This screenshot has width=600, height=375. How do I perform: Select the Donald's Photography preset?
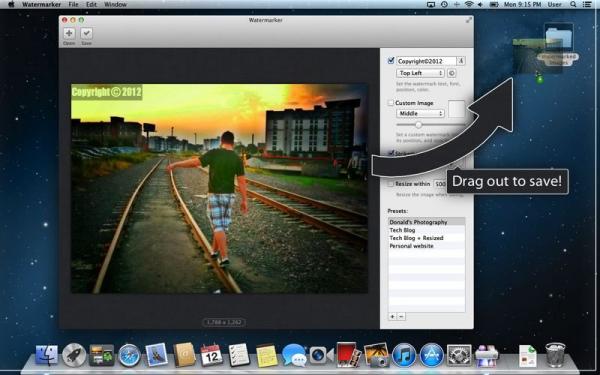coord(427,222)
